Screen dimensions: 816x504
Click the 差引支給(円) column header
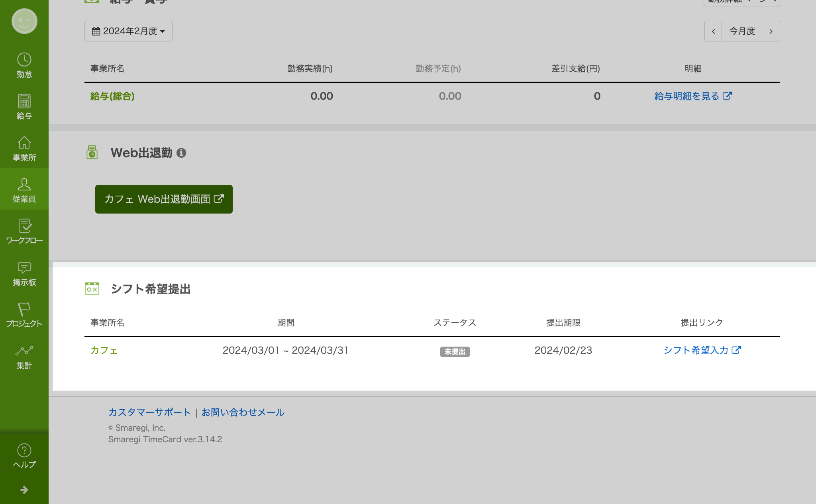[576, 69]
